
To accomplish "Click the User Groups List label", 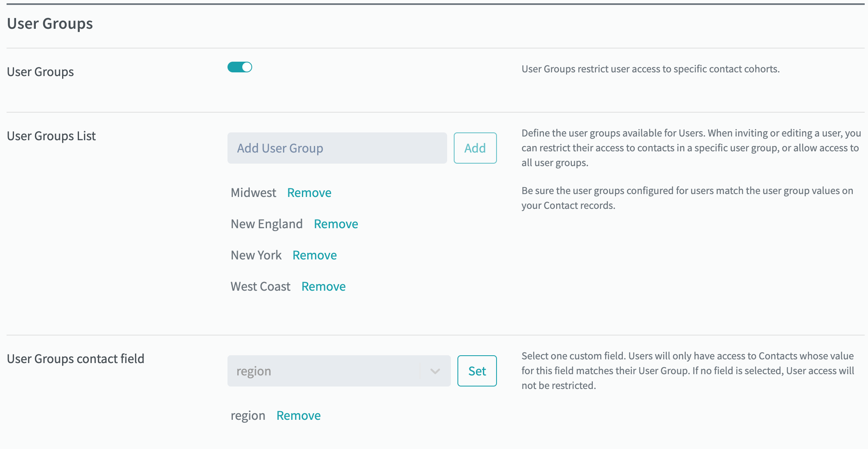I will pos(51,136).
